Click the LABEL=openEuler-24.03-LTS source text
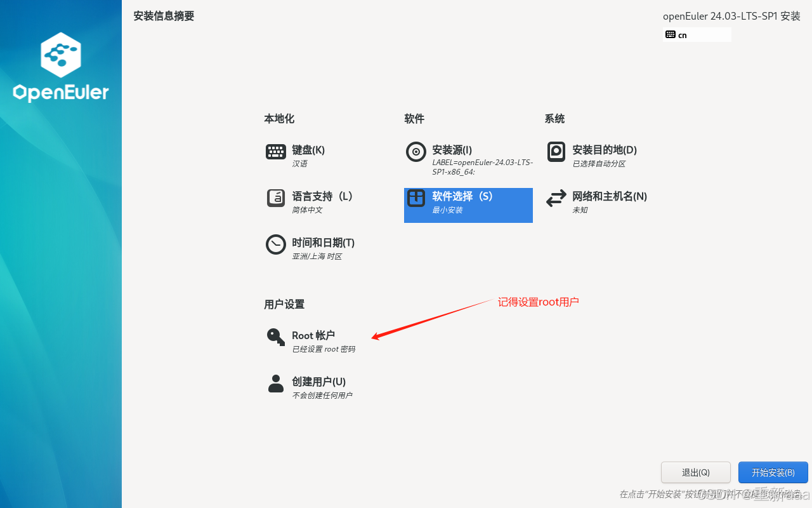 pos(482,167)
